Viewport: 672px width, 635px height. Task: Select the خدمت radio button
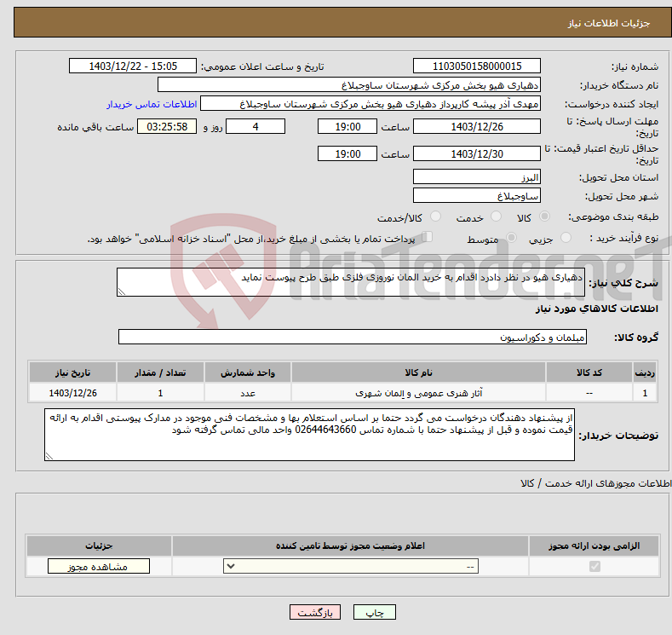(496, 216)
